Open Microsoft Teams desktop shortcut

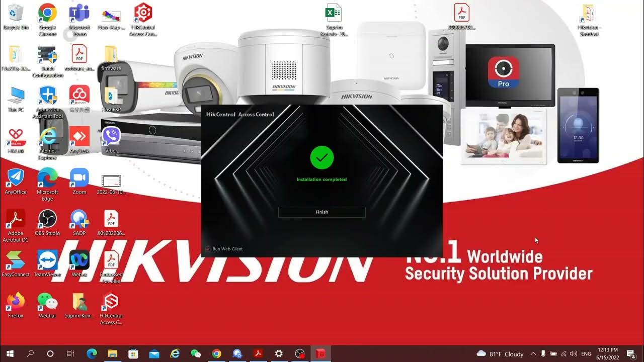pos(79,20)
